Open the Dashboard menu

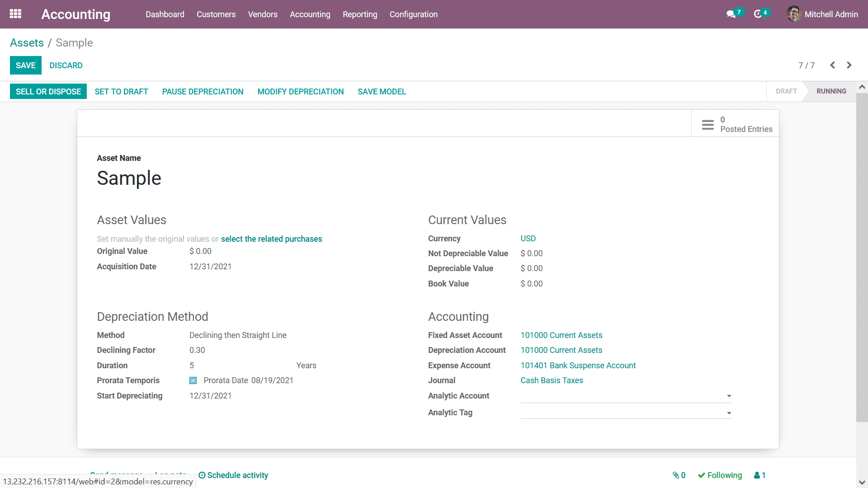[165, 14]
